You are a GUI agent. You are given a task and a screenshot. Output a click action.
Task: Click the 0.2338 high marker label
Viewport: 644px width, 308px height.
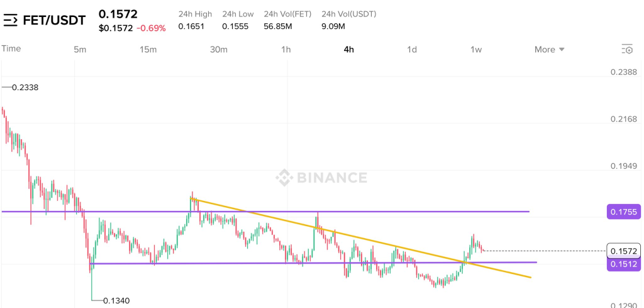[25, 88]
